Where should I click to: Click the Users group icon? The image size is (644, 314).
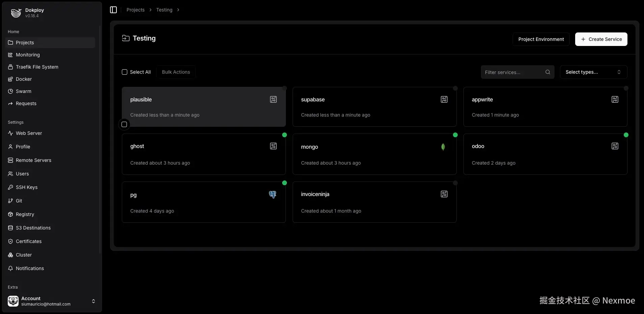click(10, 174)
